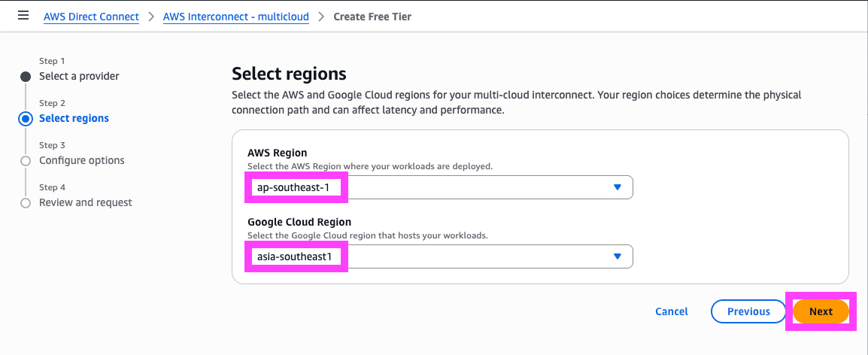Click the Google Cloud Region dropdown arrow

pyautogui.click(x=618, y=256)
